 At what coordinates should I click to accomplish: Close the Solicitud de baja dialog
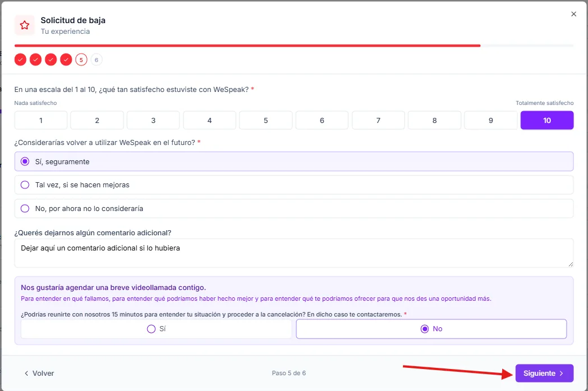tap(573, 14)
